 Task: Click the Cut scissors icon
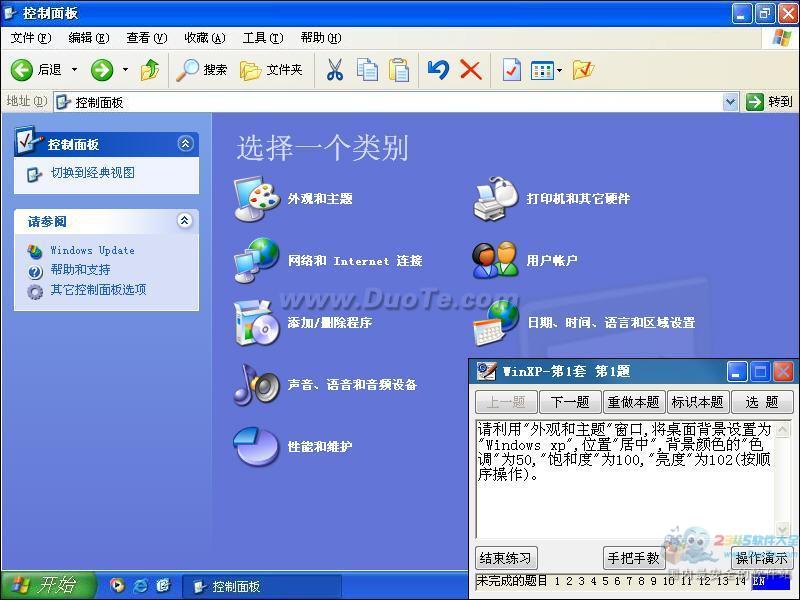(x=335, y=70)
